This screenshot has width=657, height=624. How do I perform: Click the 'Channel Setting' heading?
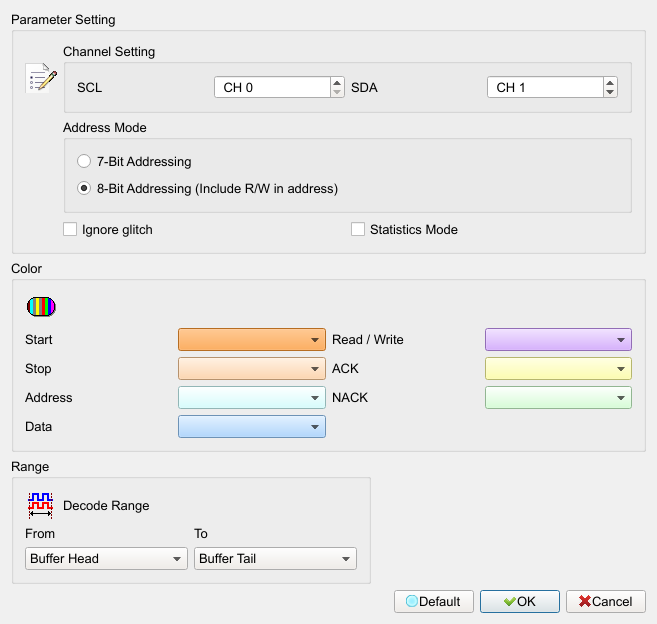[109, 52]
